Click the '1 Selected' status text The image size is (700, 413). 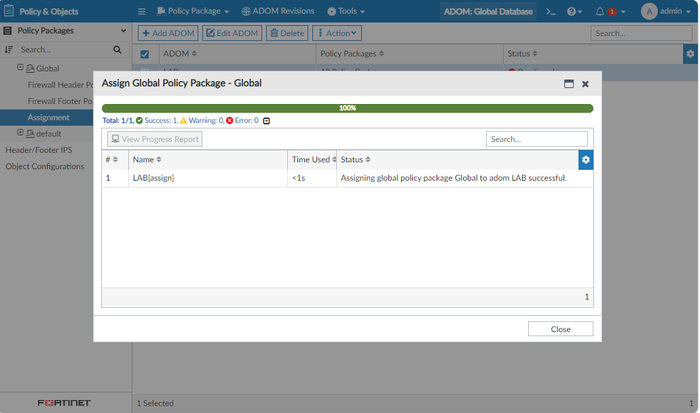155,403
